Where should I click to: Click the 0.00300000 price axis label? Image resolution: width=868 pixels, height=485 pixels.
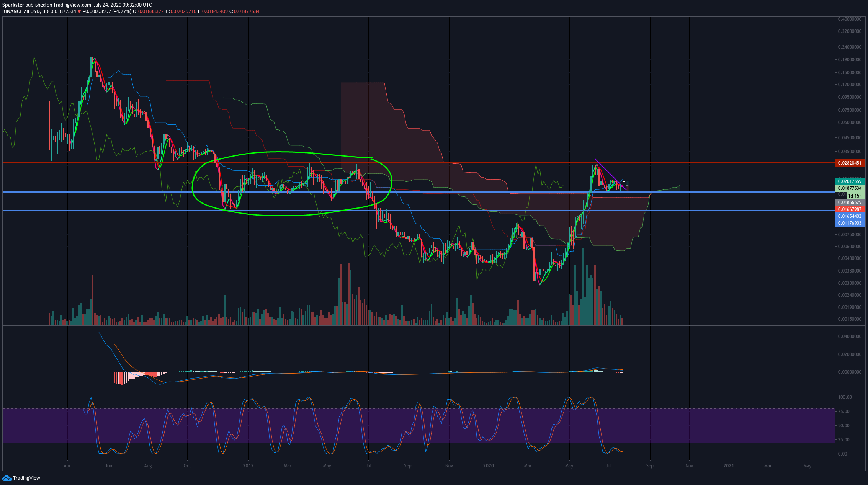pyautogui.click(x=850, y=283)
